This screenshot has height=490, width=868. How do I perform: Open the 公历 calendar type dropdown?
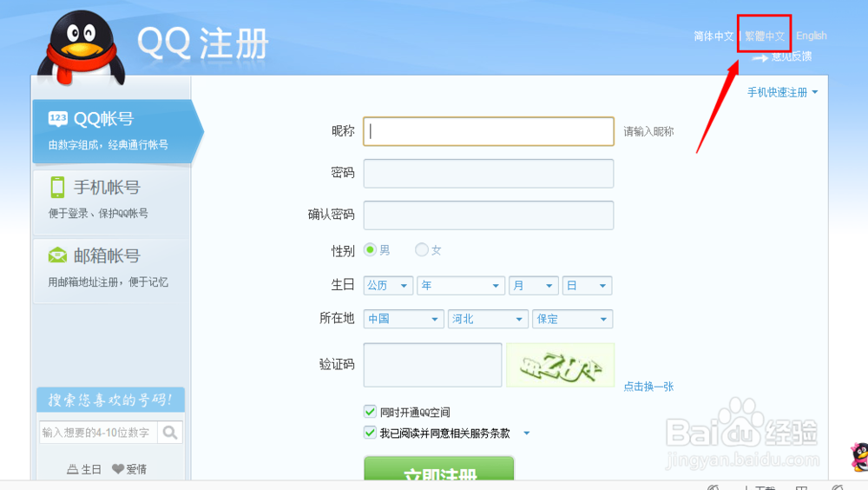388,286
